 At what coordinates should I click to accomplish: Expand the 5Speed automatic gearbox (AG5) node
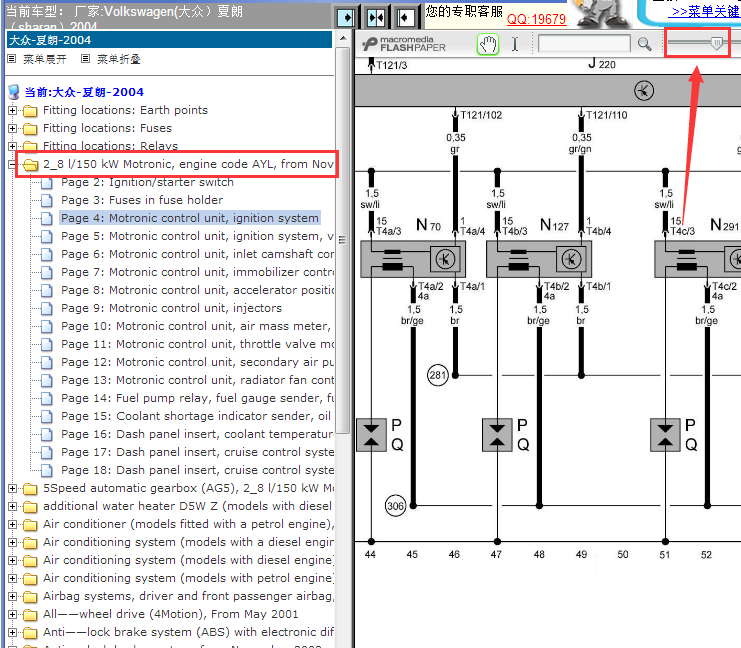click(x=12, y=489)
